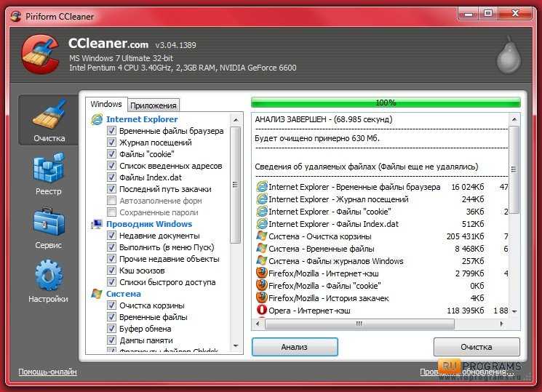Click the Очистка run cleaner button

[x=477, y=347]
